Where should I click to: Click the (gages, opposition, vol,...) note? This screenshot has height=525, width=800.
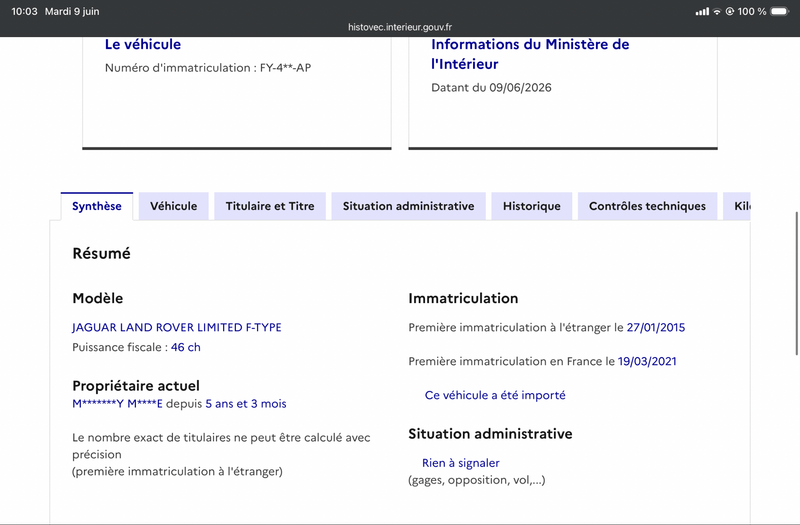coord(477,481)
